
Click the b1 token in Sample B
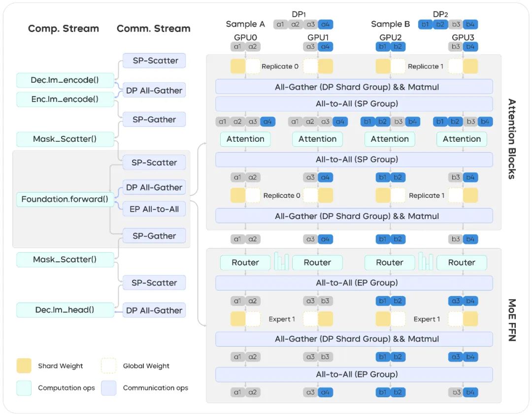(426, 25)
